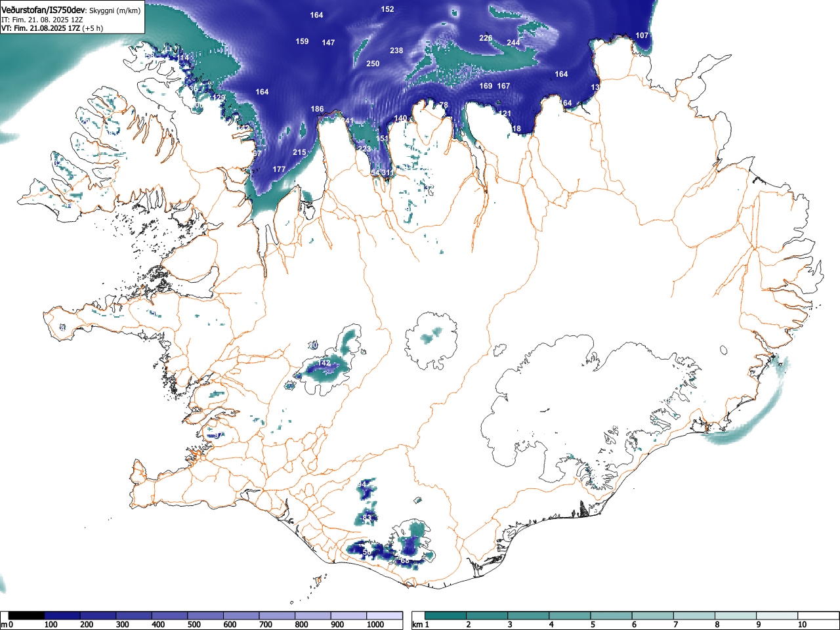Click the visibility value 238 offshore
Screen dimensions: 840x630
click(396, 51)
